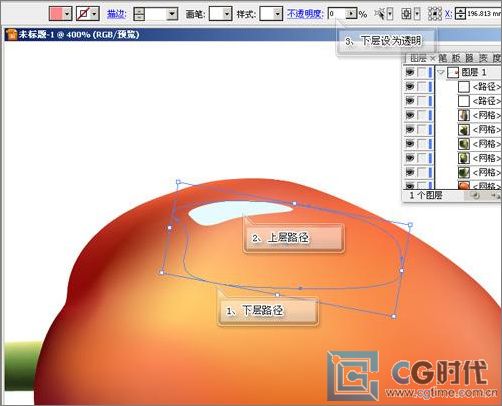Close the 图层 tab with its x
The image size is (502, 406).
(x=432, y=59)
